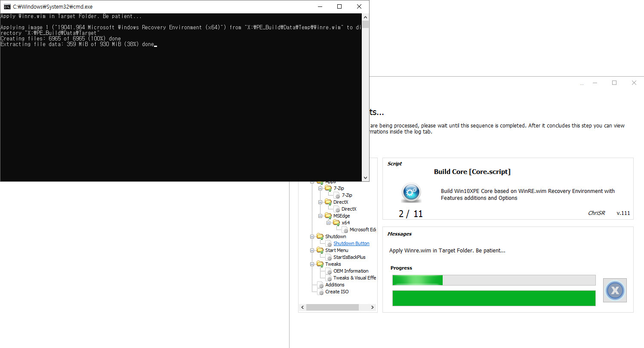The width and height of the screenshot is (644, 348).
Task: Minimize the builder window behind cmd
Action: click(595, 83)
